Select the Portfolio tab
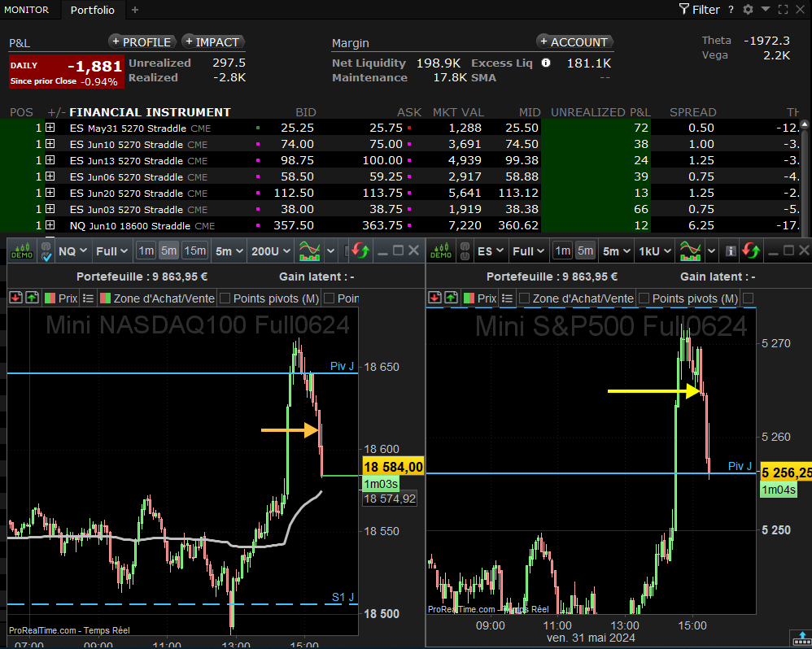 click(x=92, y=10)
